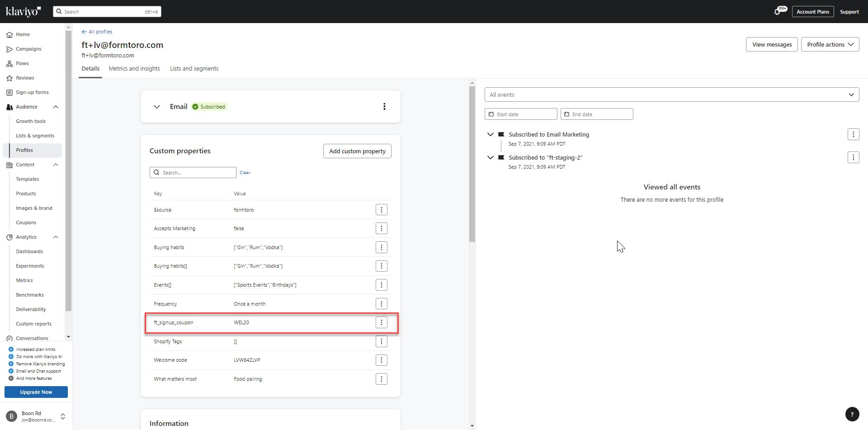Click the Content sidebar icon
The height and width of the screenshot is (430, 868).
click(x=9, y=165)
